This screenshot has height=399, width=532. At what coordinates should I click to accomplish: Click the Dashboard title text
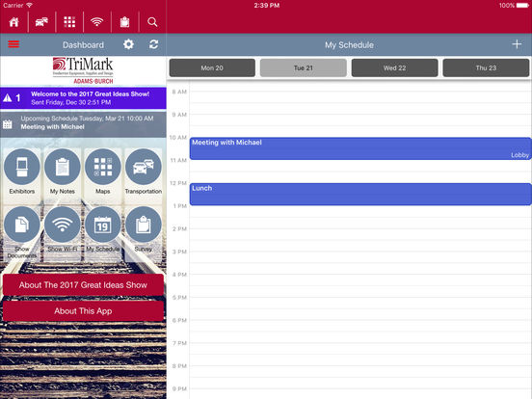(x=83, y=44)
